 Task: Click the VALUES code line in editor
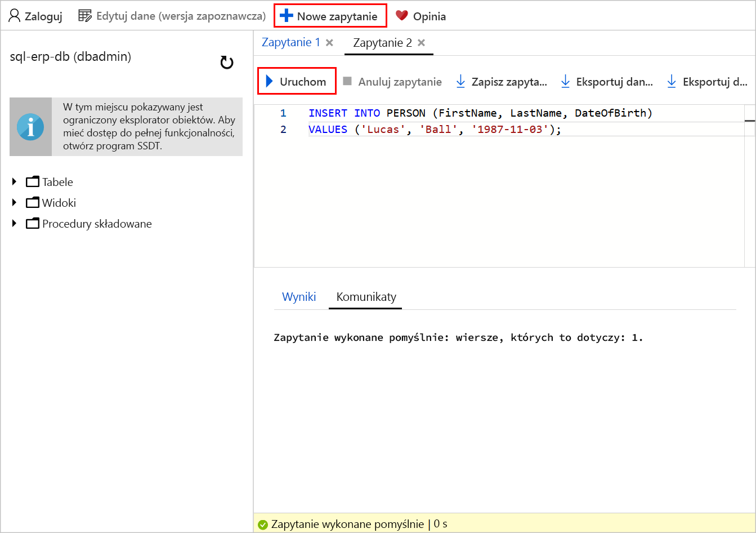(435, 130)
